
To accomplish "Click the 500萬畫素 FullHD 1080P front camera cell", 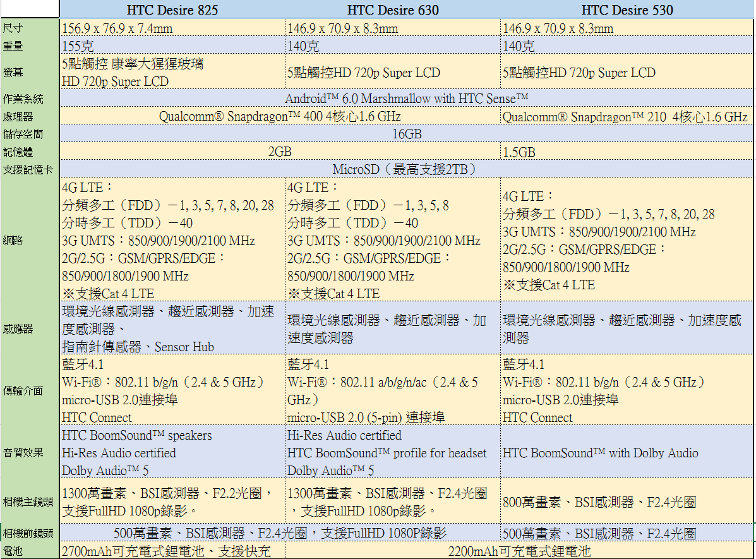I will coord(280,533).
